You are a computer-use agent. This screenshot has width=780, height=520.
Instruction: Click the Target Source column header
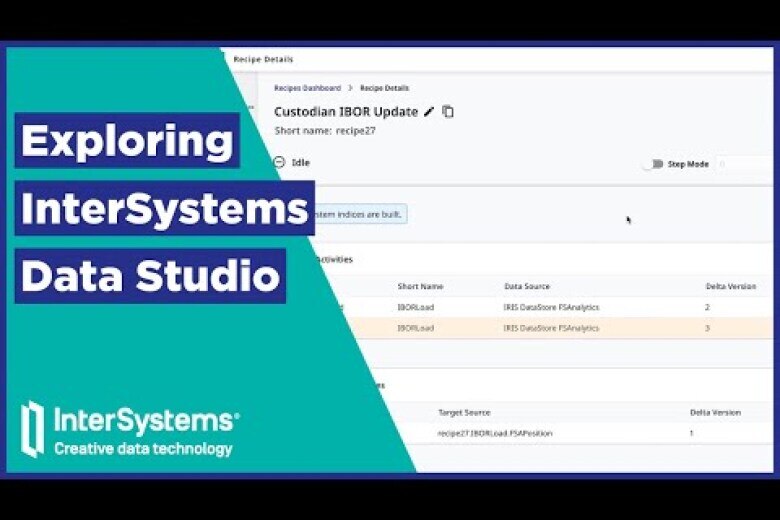click(464, 413)
